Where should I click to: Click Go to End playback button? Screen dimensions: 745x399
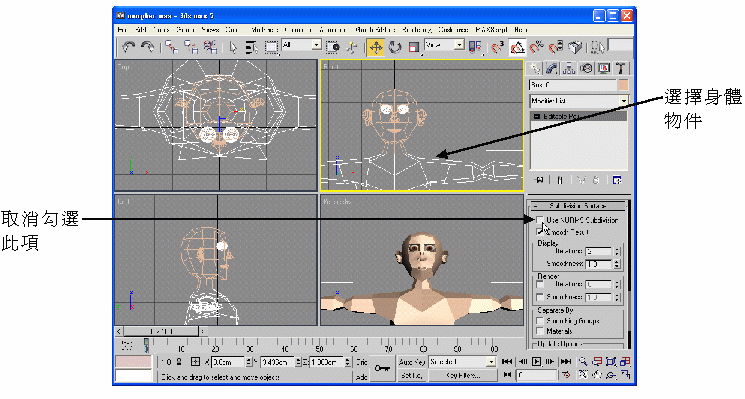click(565, 361)
